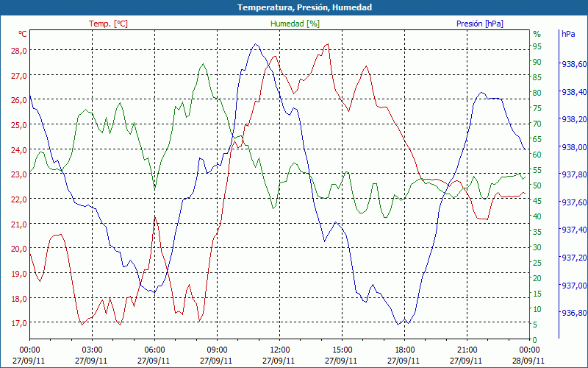
Task: Click the 12:00 time axis label
Action: click(280, 350)
